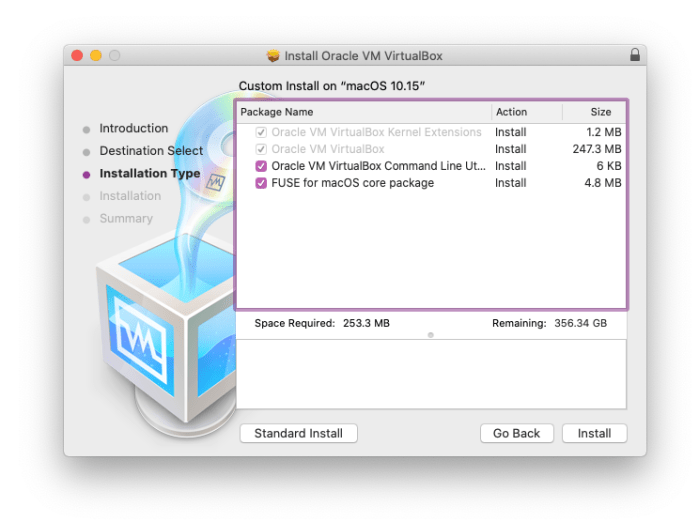699x522 pixels.
Task: Click the package icon beside the window title
Action: coord(273,56)
